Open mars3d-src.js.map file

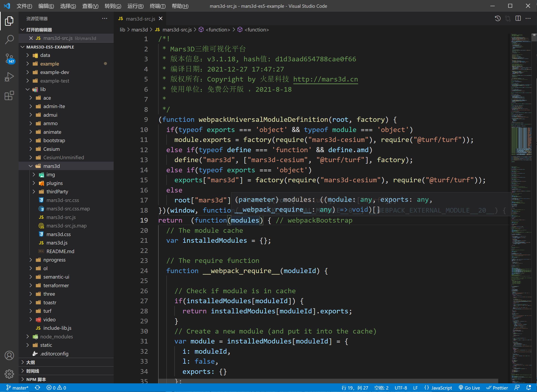click(x=66, y=226)
